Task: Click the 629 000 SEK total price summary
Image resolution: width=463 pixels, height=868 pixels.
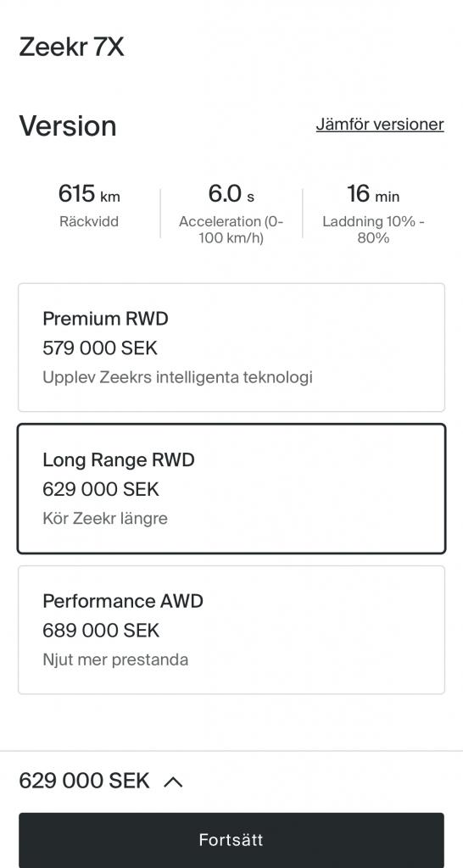Action: pos(84,781)
